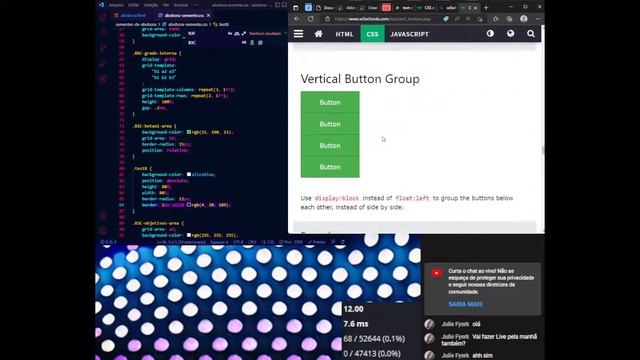Click the first green Button in vertical group
Image resolution: width=640 pixels, height=360 pixels.
coord(330,102)
